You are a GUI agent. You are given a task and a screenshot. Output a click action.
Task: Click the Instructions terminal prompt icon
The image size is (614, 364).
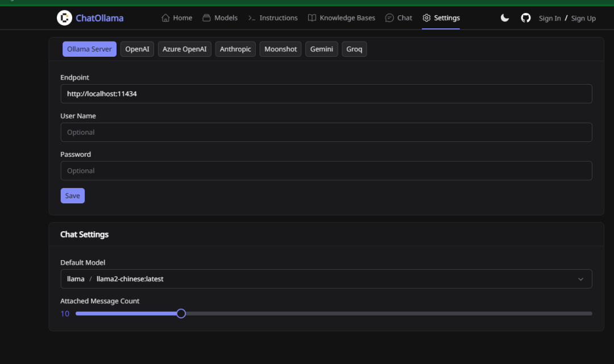click(251, 18)
